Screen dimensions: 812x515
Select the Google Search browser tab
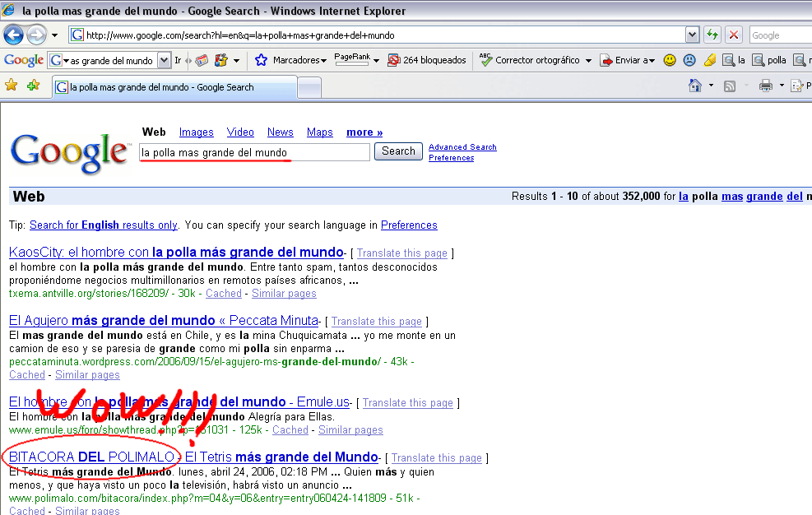click(175, 87)
